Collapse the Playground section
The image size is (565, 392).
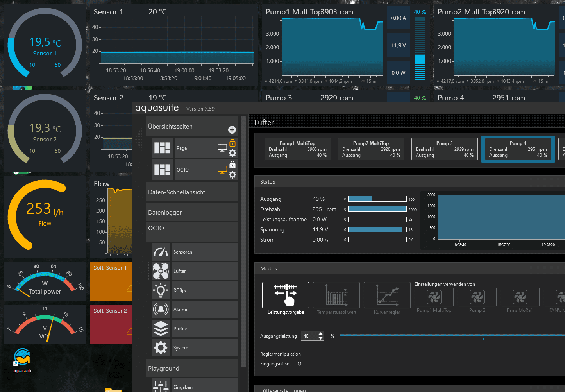coord(192,368)
